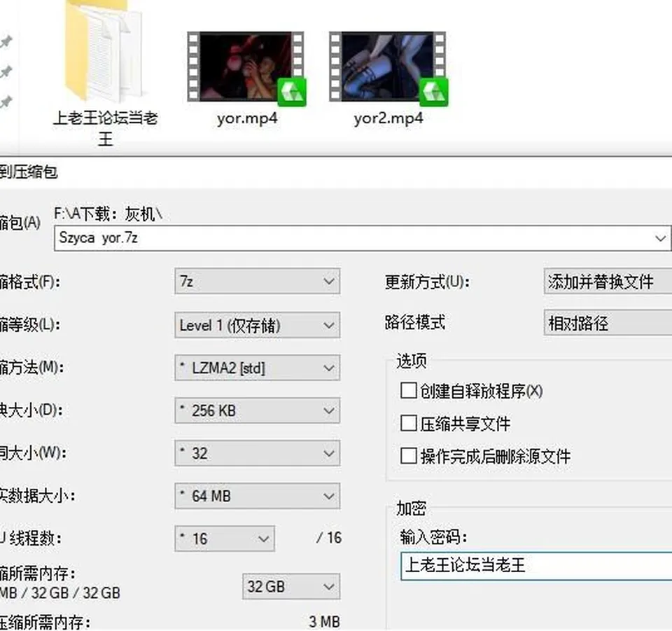672x631 pixels.
Task: Enable the 压缩共享文件 checkbox
Action: 408,423
